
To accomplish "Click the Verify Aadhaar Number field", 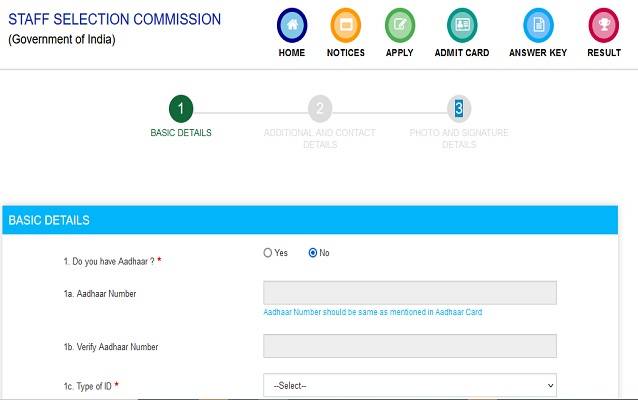I will pos(409,346).
